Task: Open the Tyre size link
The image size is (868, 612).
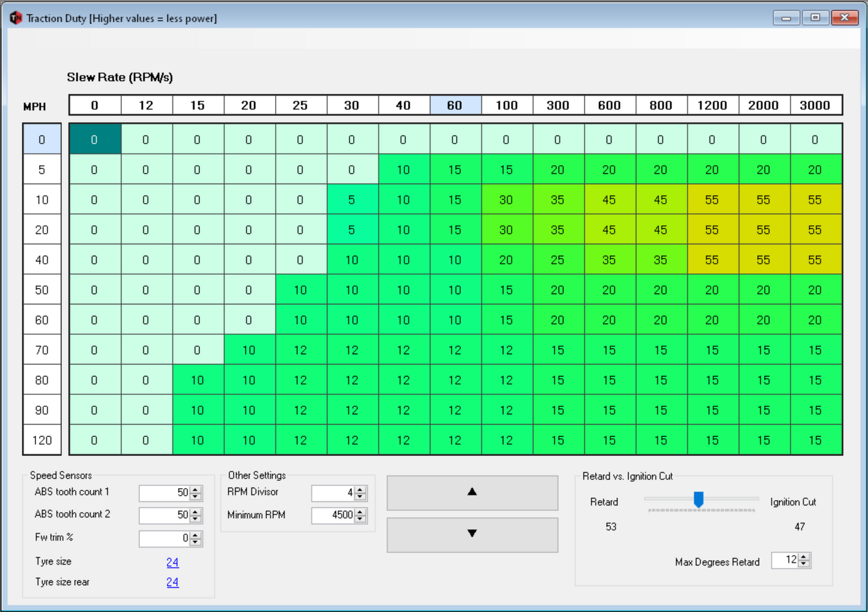Action: pos(172,562)
